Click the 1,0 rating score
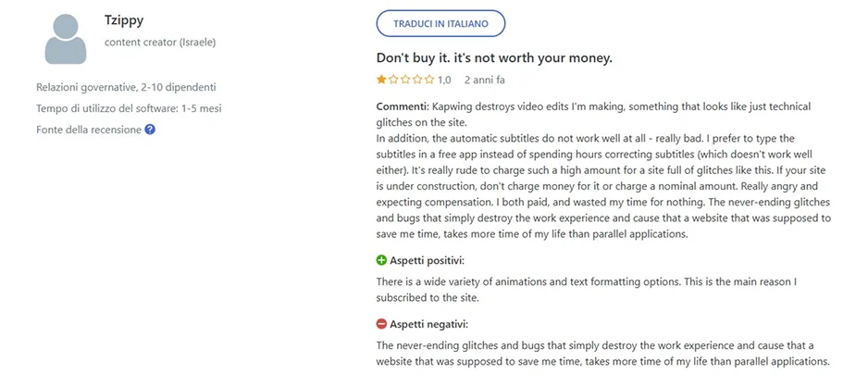This screenshot has height=386, width=868. click(444, 81)
